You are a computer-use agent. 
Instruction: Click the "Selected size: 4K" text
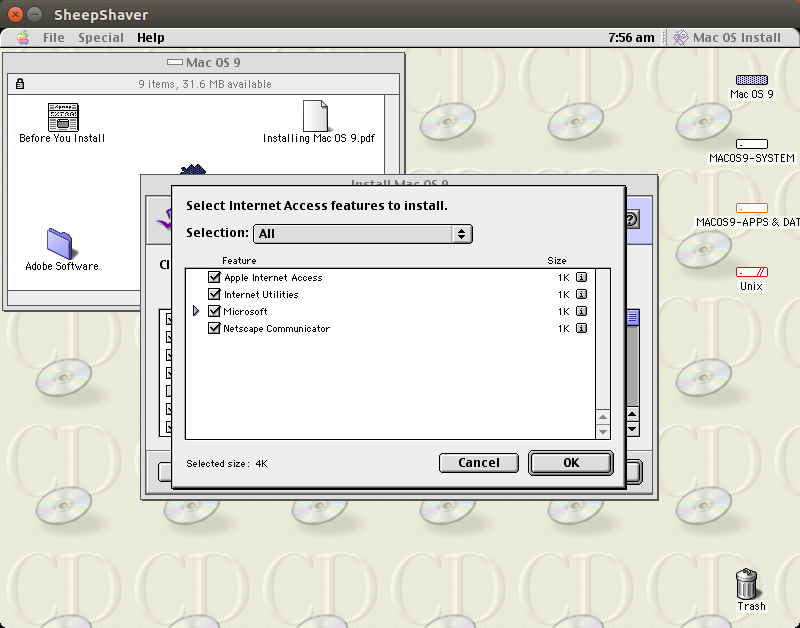click(x=227, y=464)
